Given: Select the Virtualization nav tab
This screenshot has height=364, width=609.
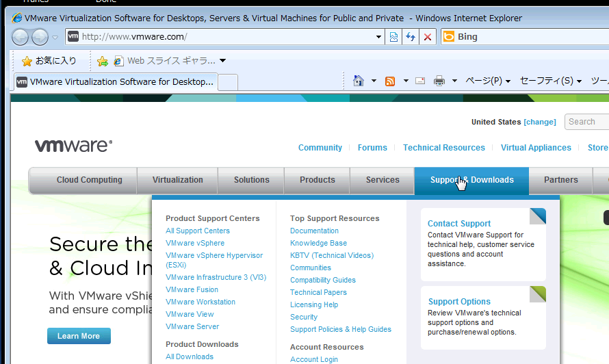Looking at the screenshot, I should point(177,180).
